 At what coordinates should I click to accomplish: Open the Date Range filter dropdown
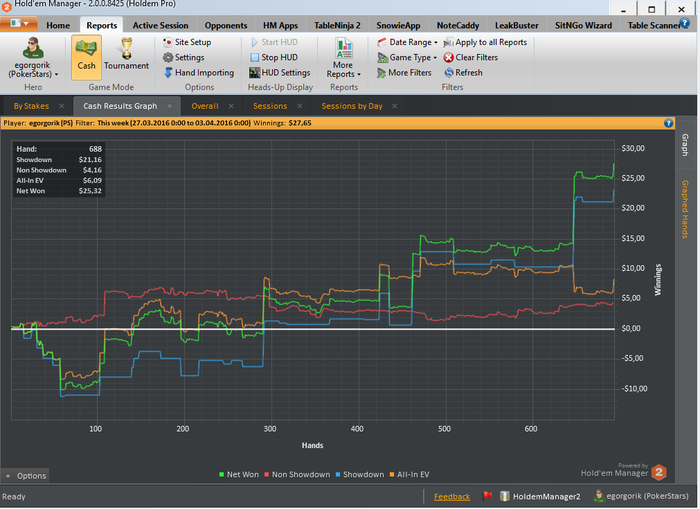tap(407, 42)
